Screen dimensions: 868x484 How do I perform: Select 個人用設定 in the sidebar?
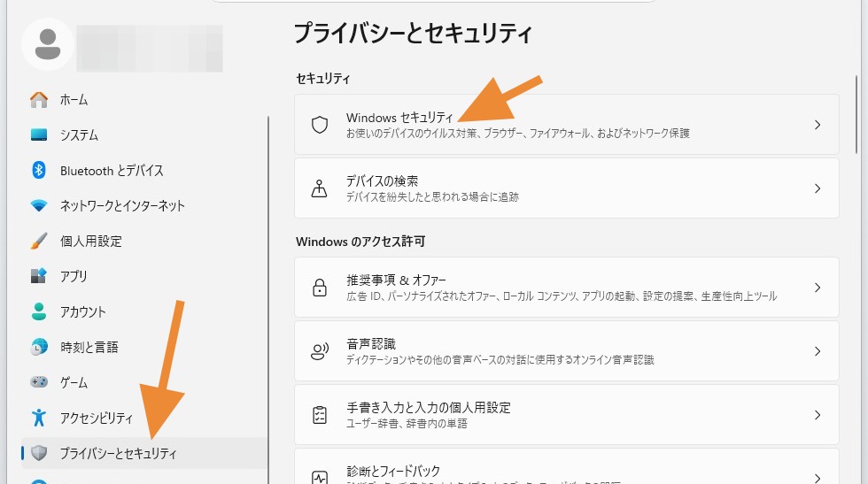tap(143, 242)
